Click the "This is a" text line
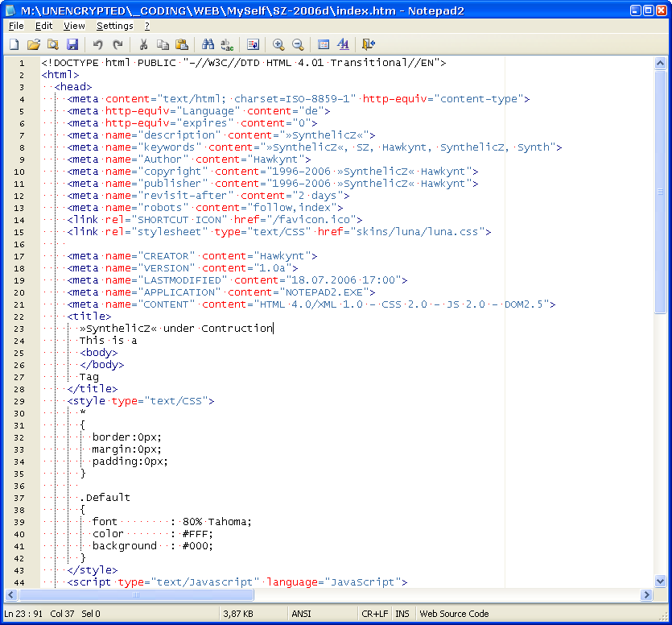 [x=108, y=341]
